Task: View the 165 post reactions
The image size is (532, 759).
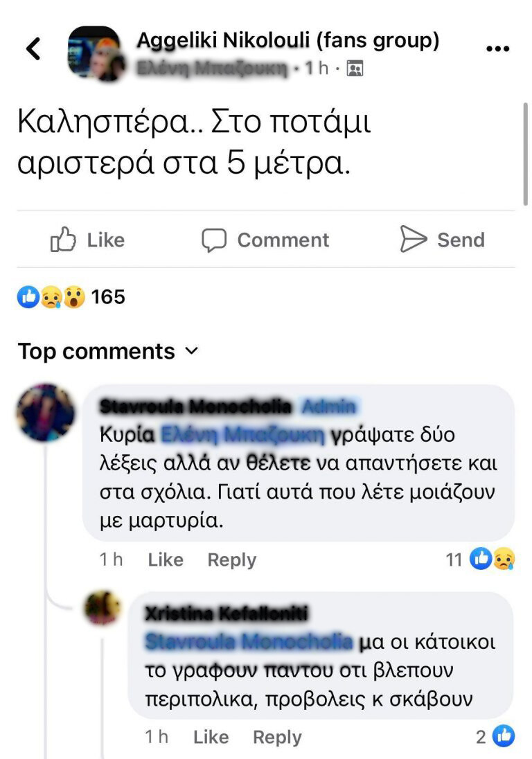Action: (71, 296)
